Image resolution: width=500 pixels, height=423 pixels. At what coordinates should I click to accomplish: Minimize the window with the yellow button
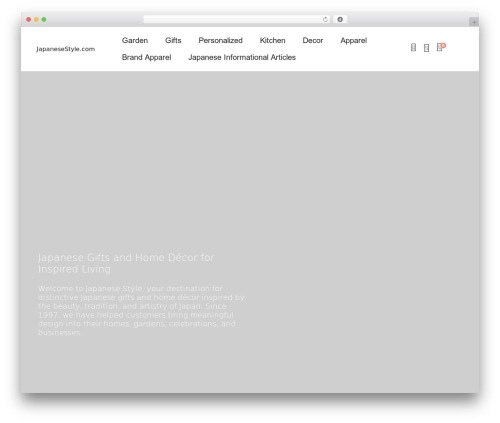click(x=36, y=19)
